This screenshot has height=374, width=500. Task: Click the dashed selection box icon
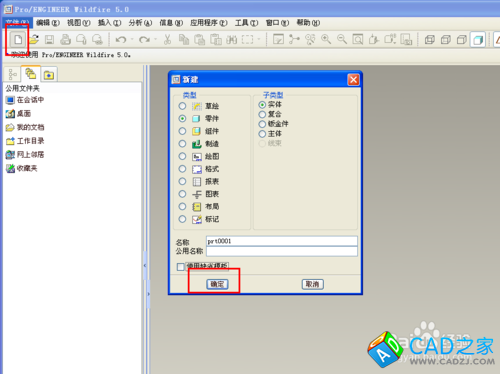coord(247,40)
